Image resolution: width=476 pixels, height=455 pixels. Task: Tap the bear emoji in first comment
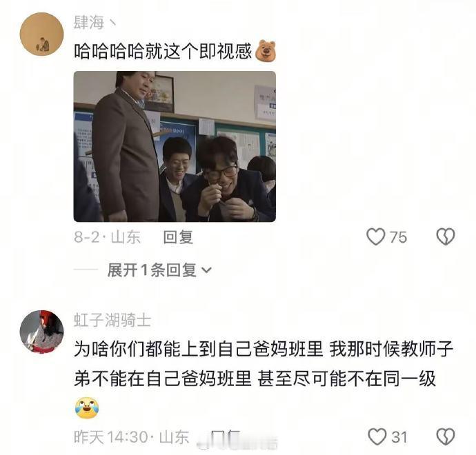pos(266,50)
